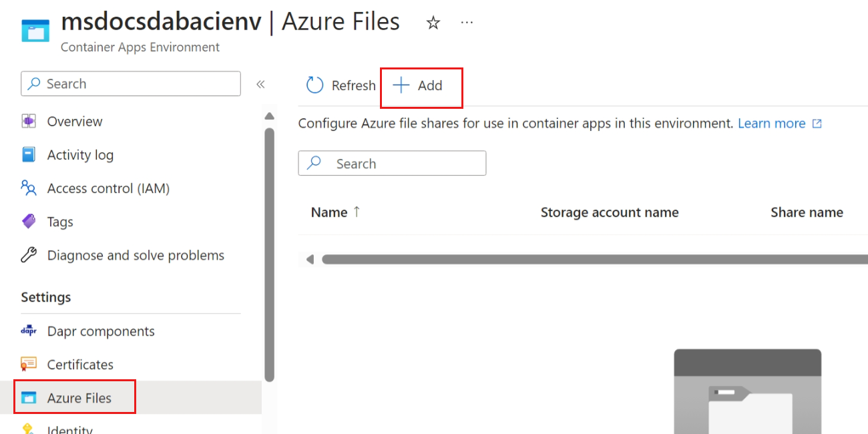
Task: Click the circular Refresh icon
Action: (314, 85)
